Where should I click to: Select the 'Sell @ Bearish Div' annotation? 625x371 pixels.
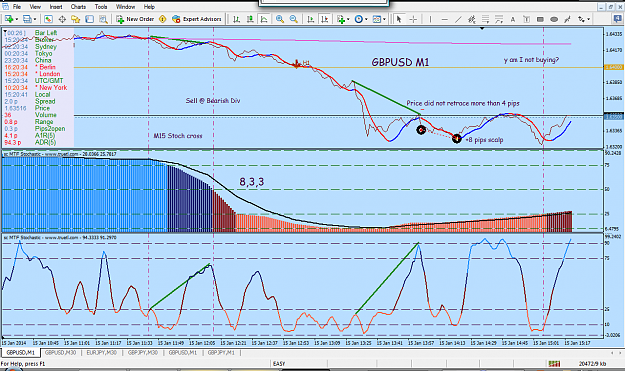[213, 101]
